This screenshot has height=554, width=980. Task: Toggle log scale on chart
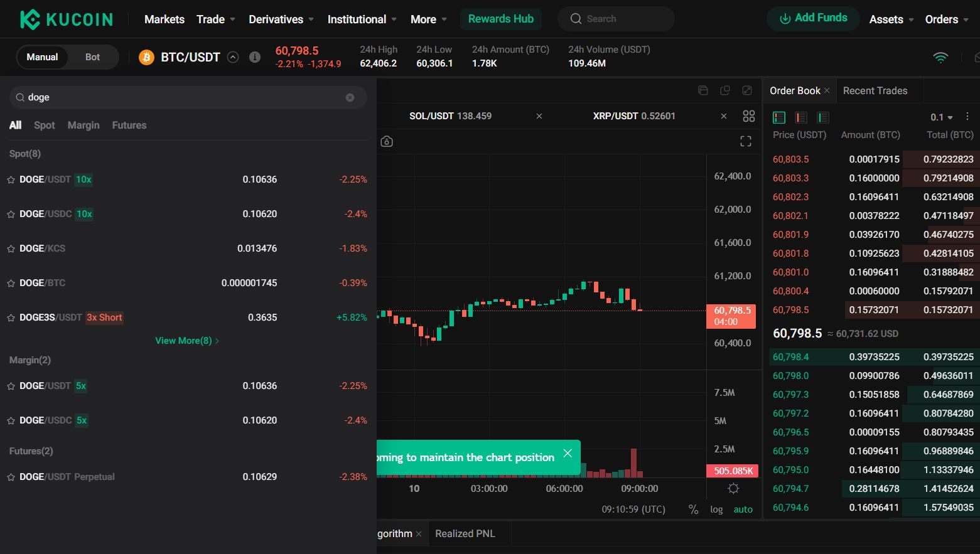tap(716, 509)
